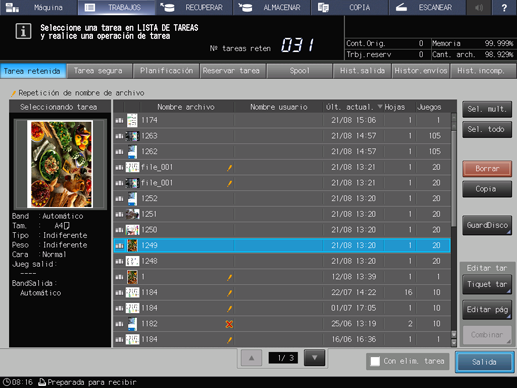Sort by Últ. actual. column header

click(354, 107)
